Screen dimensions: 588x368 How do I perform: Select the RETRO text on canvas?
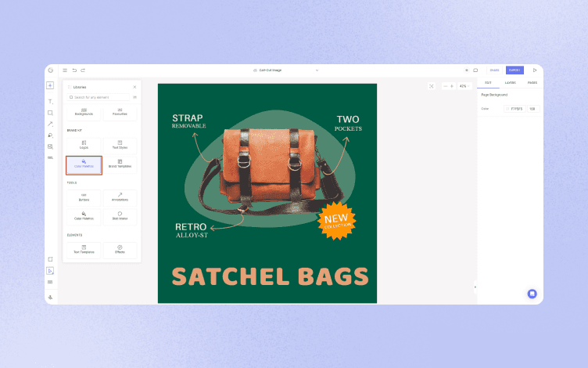point(191,227)
